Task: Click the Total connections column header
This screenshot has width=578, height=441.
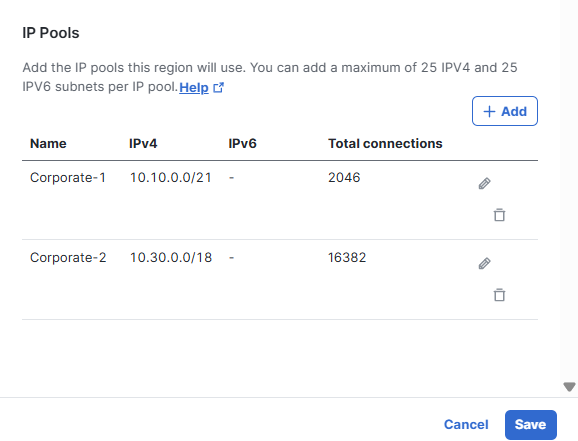Action: pyautogui.click(x=385, y=143)
